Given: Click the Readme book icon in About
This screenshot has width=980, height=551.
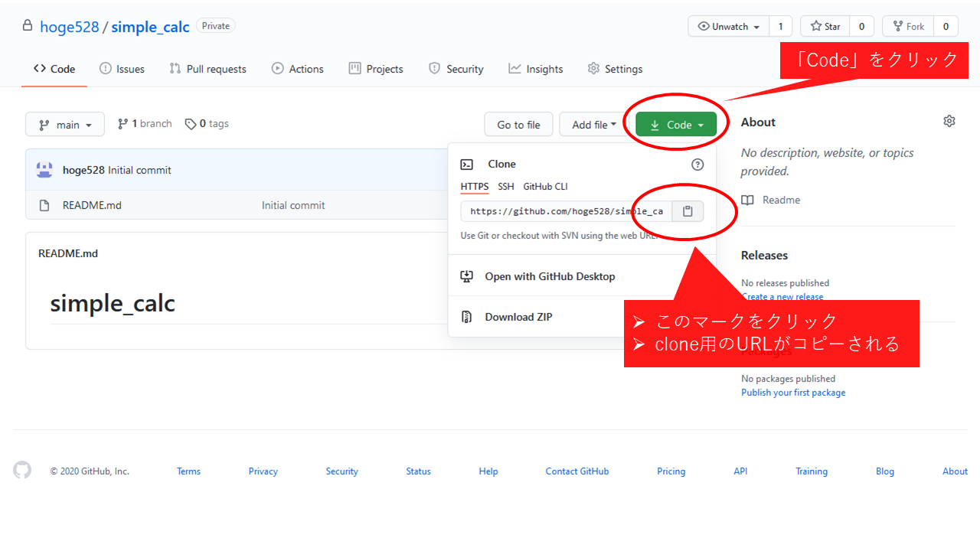Looking at the screenshot, I should click(x=747, y=200).
